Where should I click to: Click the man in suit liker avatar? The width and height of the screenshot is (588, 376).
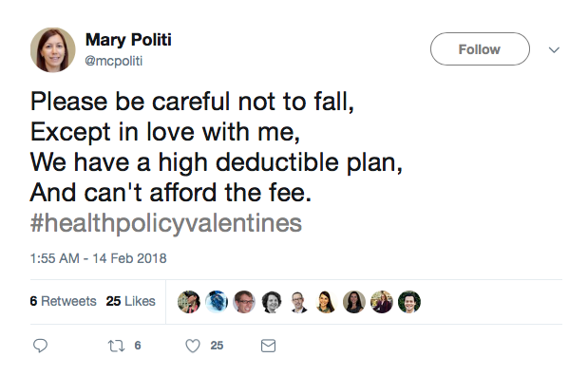point(299,302)
